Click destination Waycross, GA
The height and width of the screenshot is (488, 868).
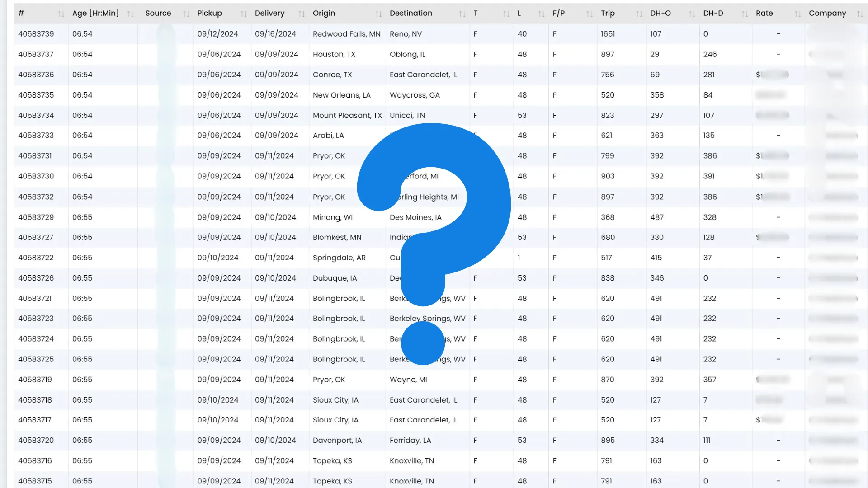point(415,95)
